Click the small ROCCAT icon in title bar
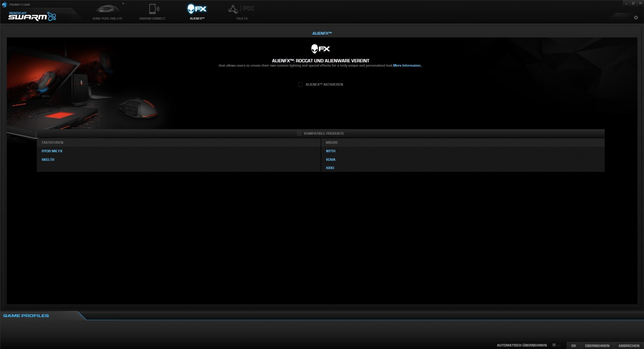 4,4
